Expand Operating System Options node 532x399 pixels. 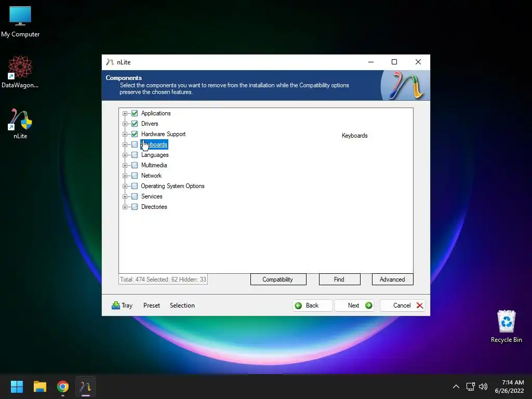125,187
